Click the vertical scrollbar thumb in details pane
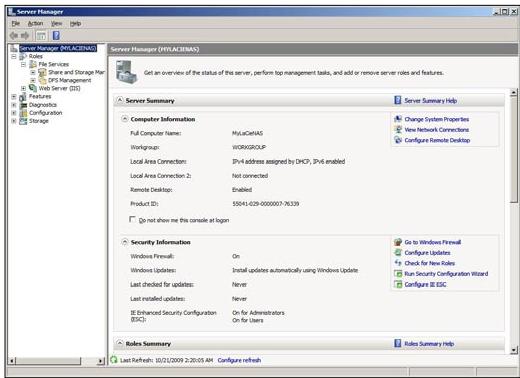520x378 pixels. [x=514, y=150]
